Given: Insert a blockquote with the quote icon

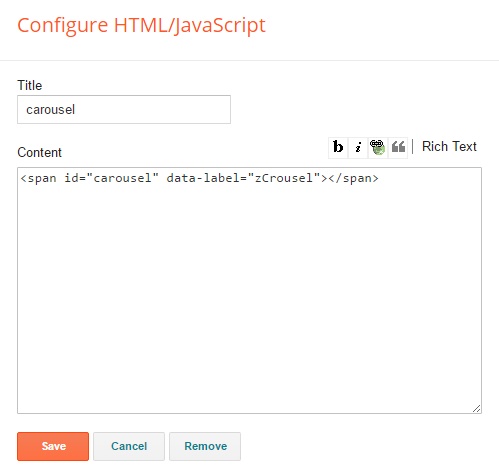Looking at the screenshot, I should pos(398,147).
